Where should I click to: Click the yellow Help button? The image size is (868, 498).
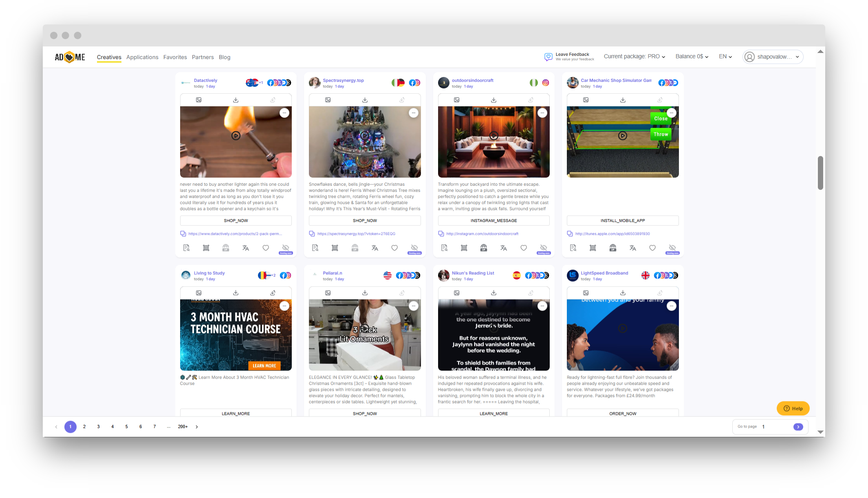point(793,408)
